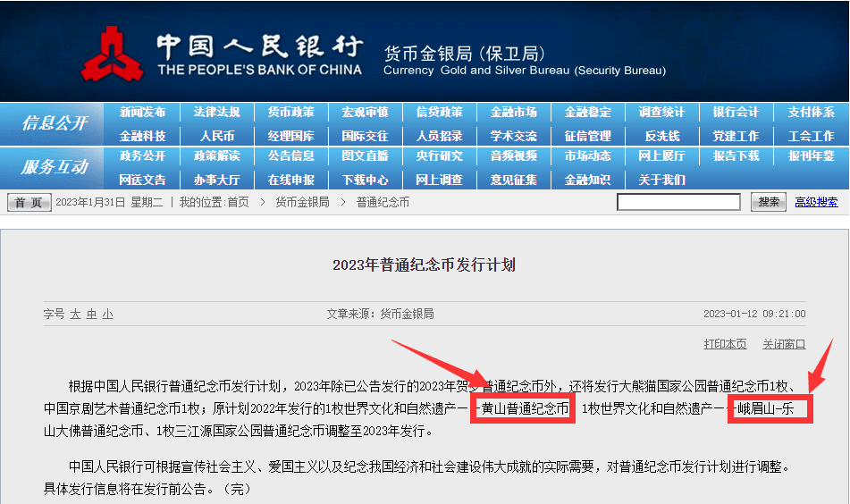View 网上展厅 page
This screenshot has height=504, width=850.
pos(662,156)
